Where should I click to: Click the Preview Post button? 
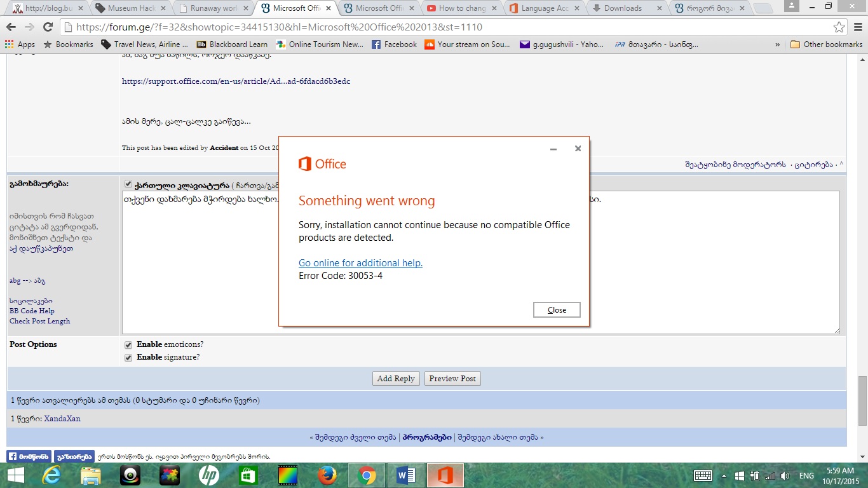pos(452,379)
